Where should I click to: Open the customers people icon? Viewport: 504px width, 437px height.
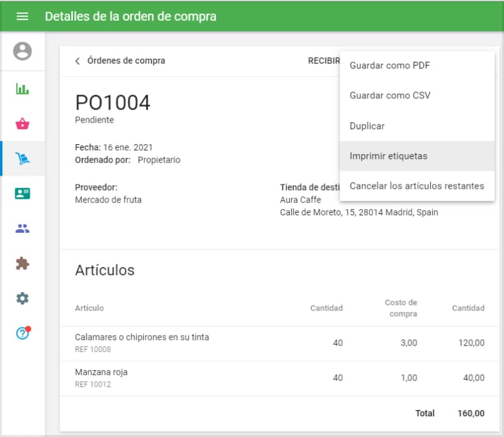[22, 229]
